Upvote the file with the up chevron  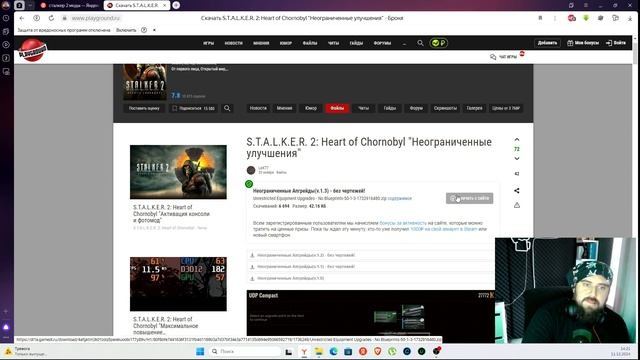(517, 140)
